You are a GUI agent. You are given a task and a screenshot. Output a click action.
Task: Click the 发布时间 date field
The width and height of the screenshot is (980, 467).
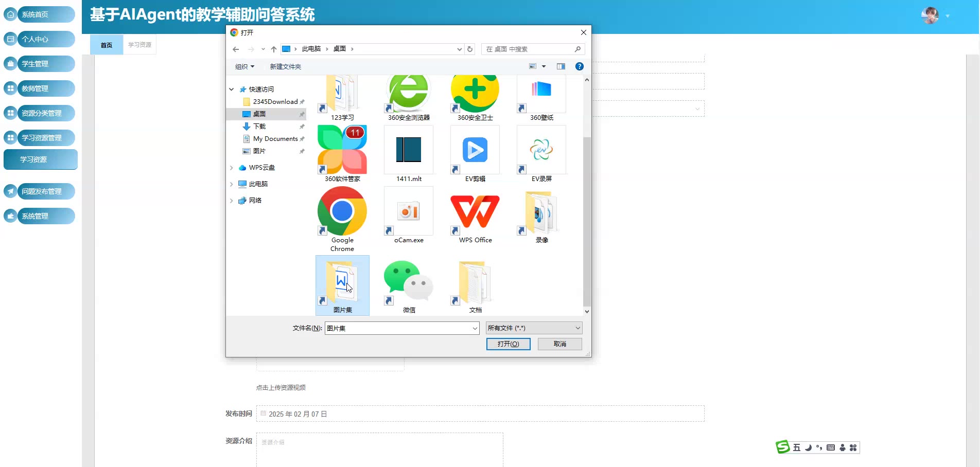tap(480, 414)
